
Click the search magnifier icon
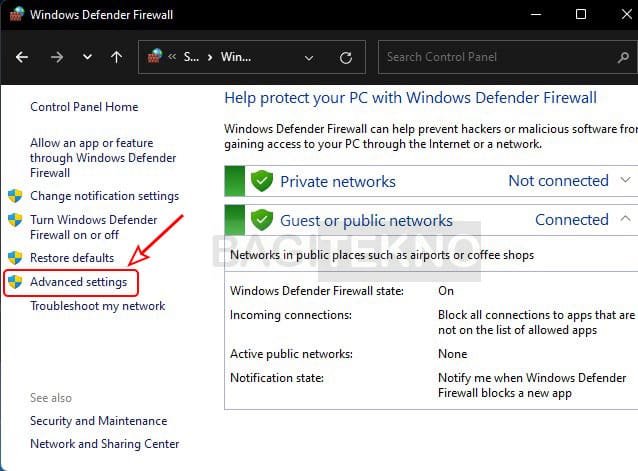623,57
